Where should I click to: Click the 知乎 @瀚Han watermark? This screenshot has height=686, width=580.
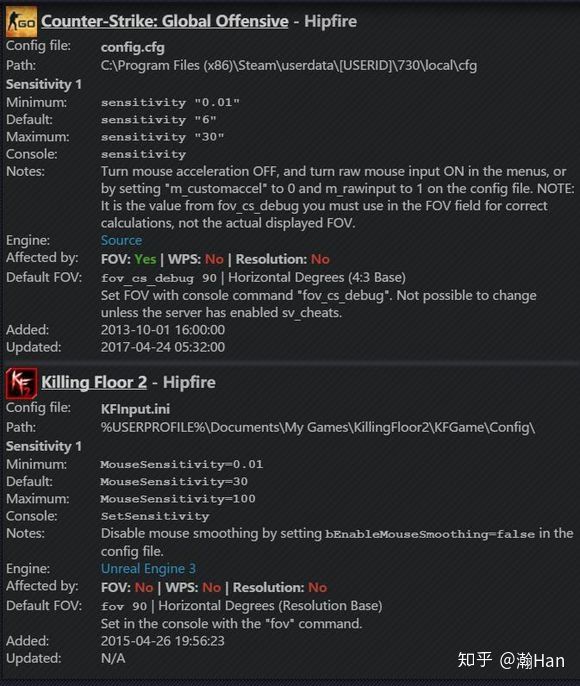[x=511, y=660]
